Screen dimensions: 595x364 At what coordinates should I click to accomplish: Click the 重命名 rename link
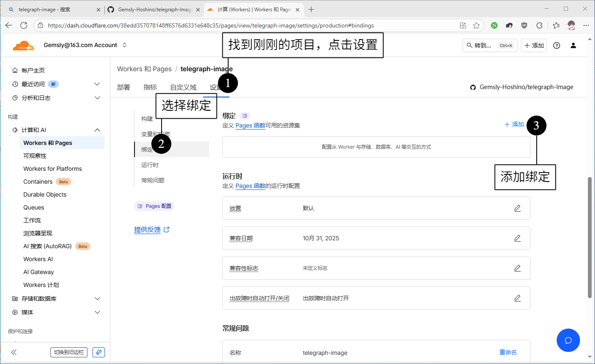[x=508, y=352]
